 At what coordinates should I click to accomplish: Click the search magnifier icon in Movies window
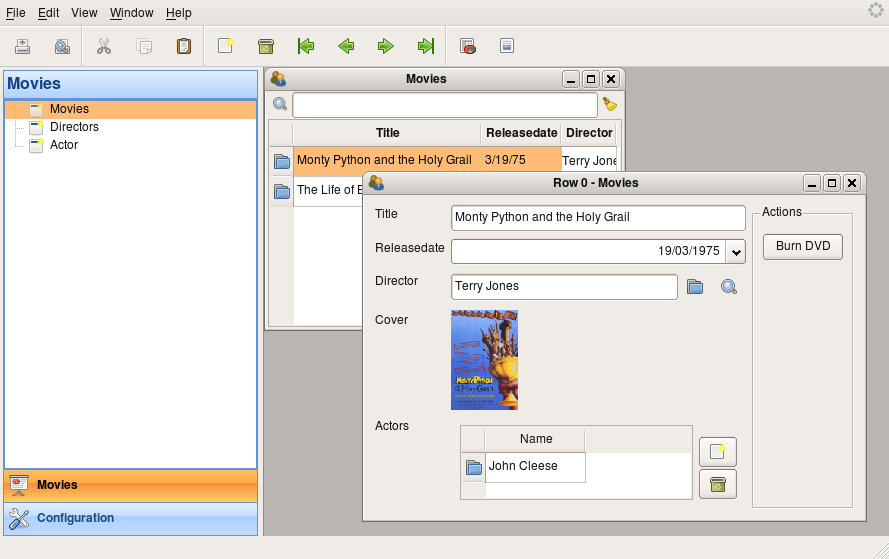(280, 104)
